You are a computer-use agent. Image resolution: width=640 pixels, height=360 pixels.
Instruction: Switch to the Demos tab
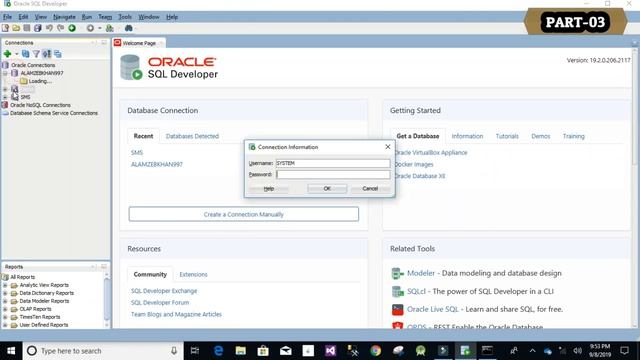(x=540, y=136)
